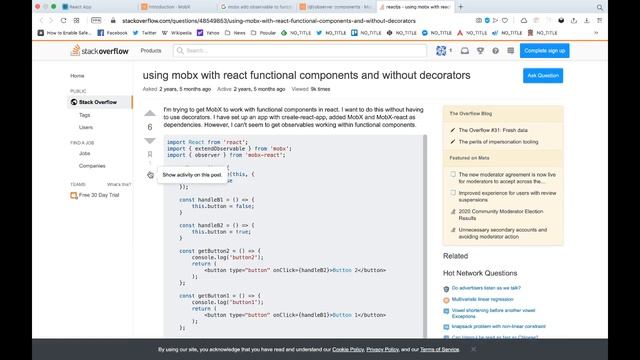Image resolution: width=640 pixels, height=360 pixels.
Task: Open the new moderator agreement meta post
Action: pos(507,178)
